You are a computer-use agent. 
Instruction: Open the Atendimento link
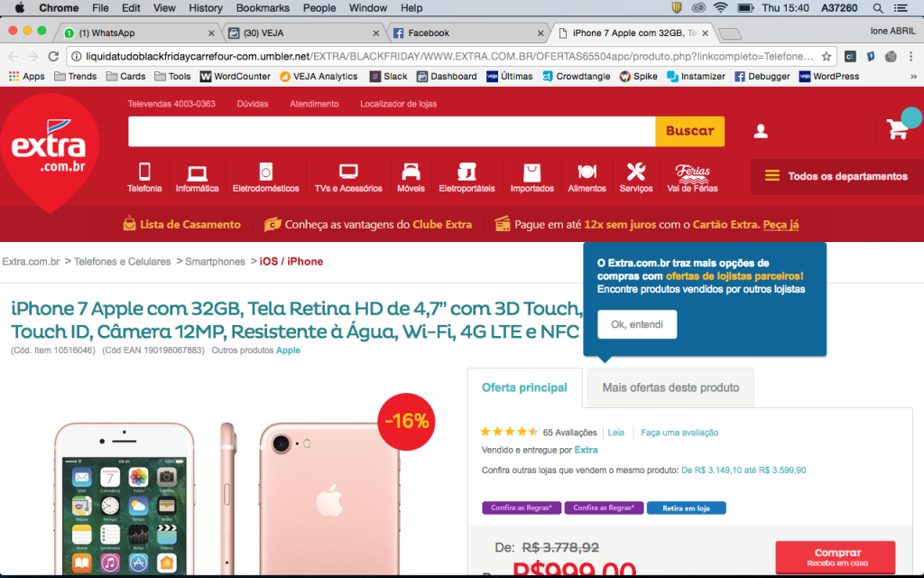pos(314,104)
